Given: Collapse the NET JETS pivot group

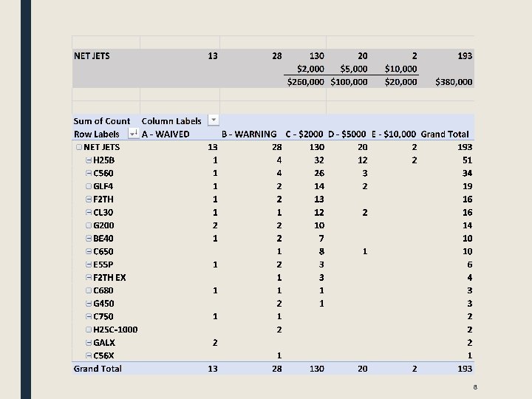Looking at the screenshot, I should [x=79, y=147].
